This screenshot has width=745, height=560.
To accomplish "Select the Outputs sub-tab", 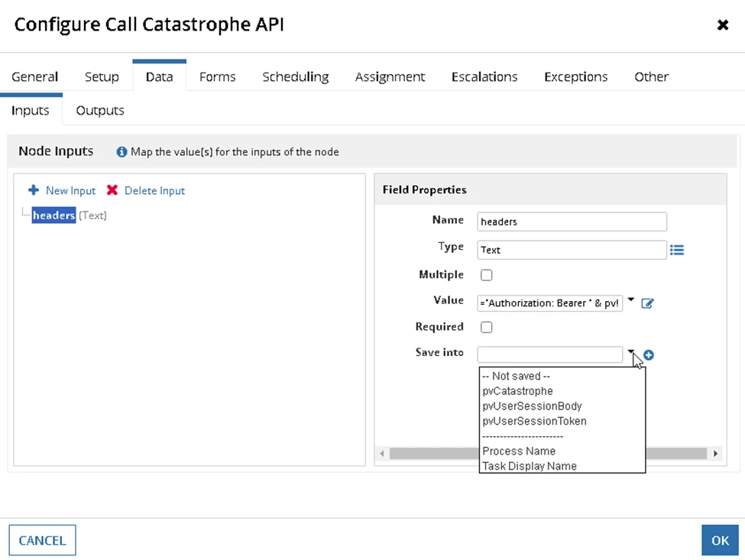I will [x=100, y=110].
